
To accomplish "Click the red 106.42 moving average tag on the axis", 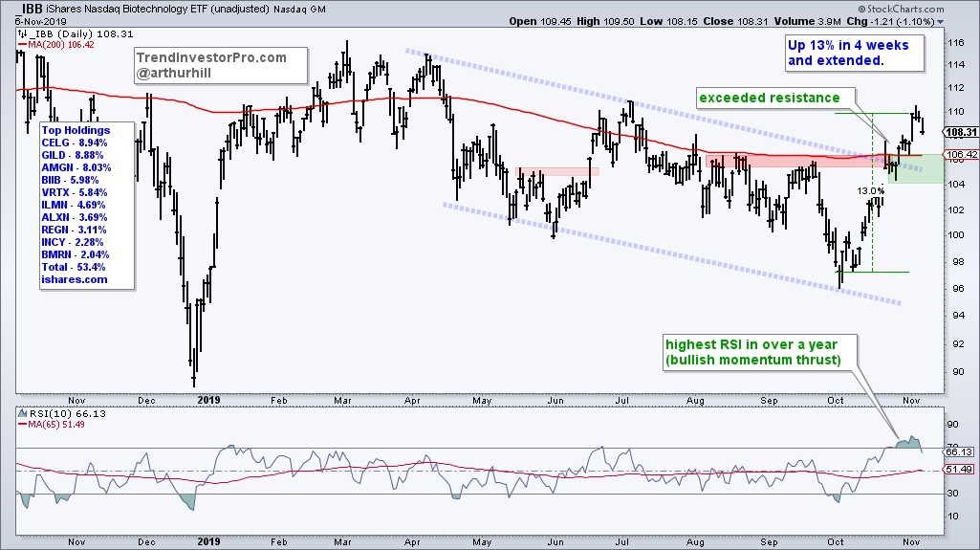I will click(961, 154).
